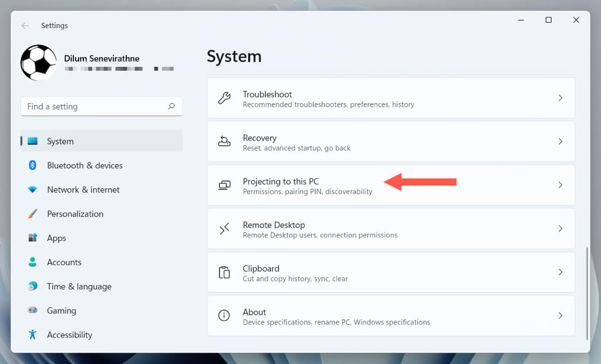This screenshot has height=364, width=601.
Task: Click the back arrow button
Action: pos(25,26)
